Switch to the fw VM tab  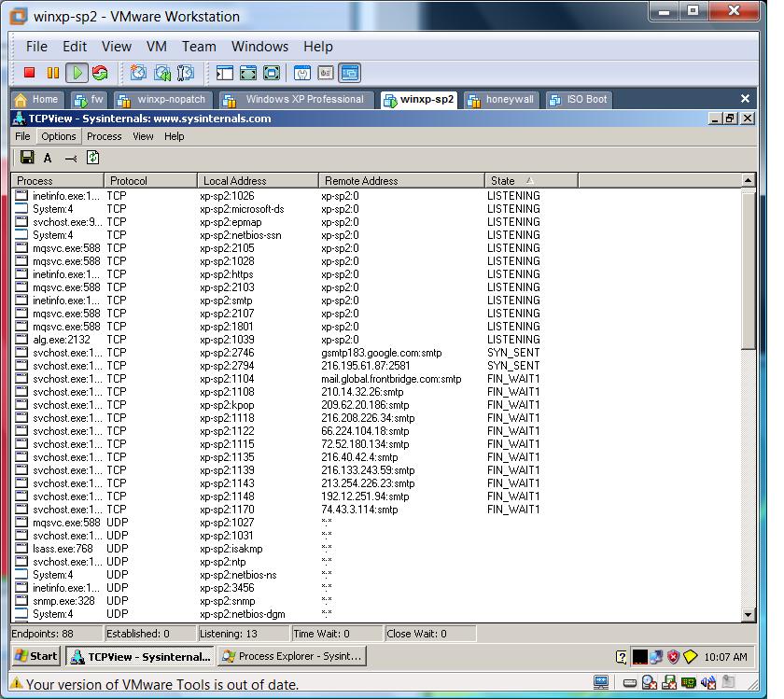(89, 100)
